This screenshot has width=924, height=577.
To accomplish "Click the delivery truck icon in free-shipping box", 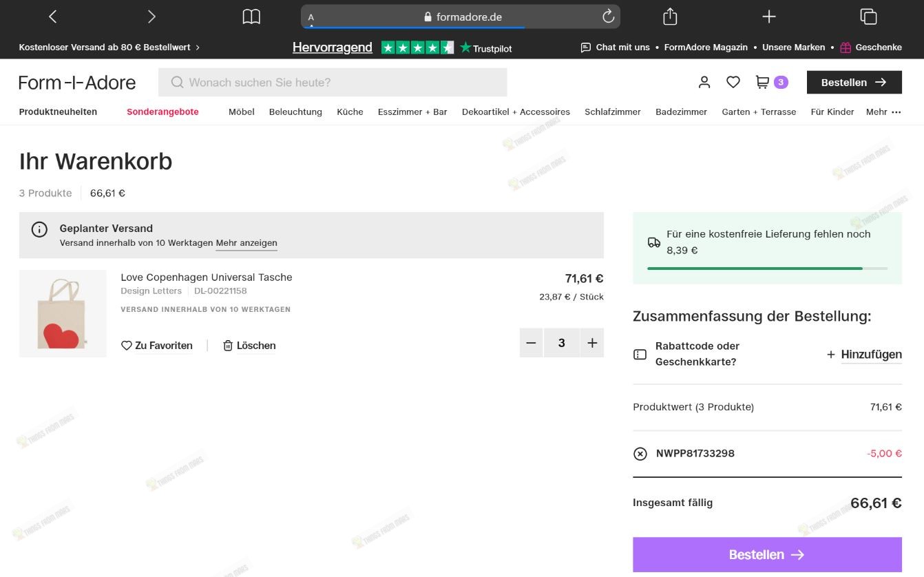I will point(654,242).
